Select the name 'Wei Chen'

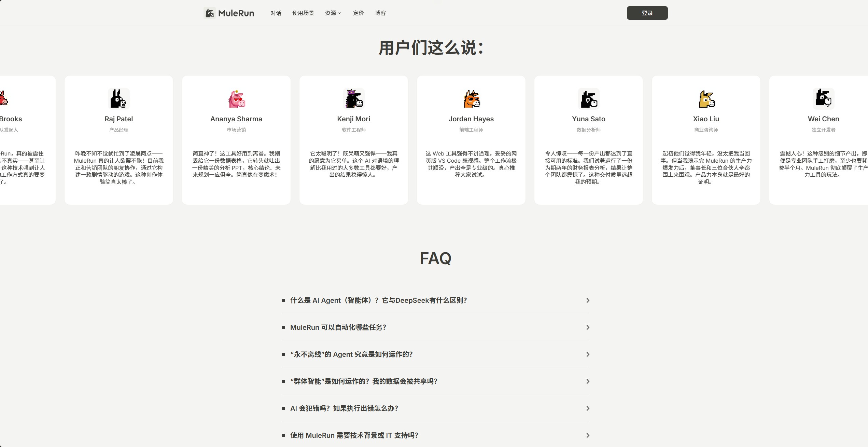click(824, 119)
